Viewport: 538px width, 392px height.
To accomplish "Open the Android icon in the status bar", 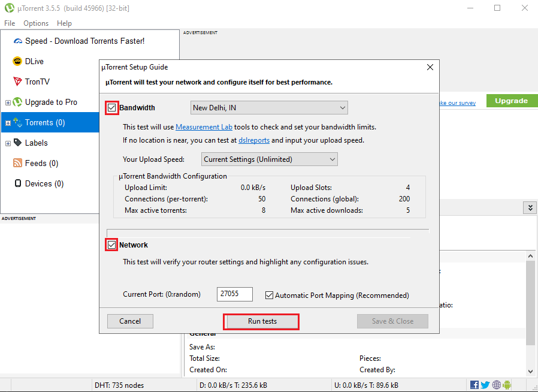I will pyautogui.click(x=507, y=384).
